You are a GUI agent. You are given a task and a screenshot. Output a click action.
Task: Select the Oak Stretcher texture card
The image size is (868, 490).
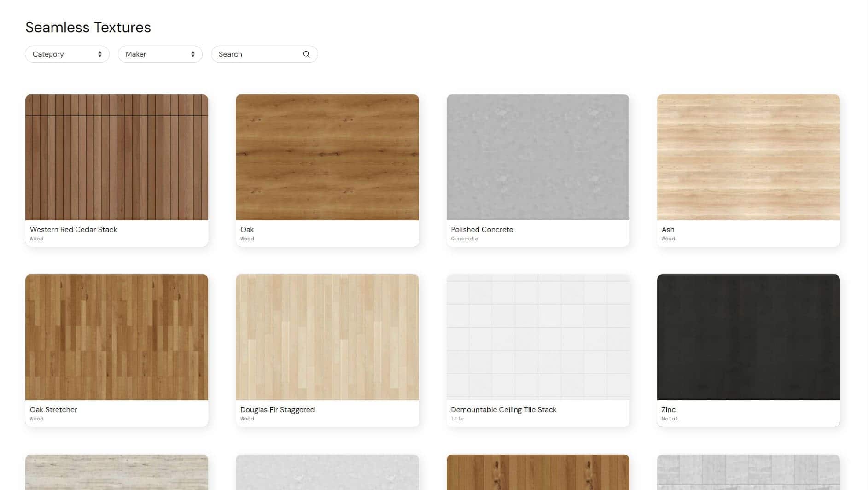117,337
